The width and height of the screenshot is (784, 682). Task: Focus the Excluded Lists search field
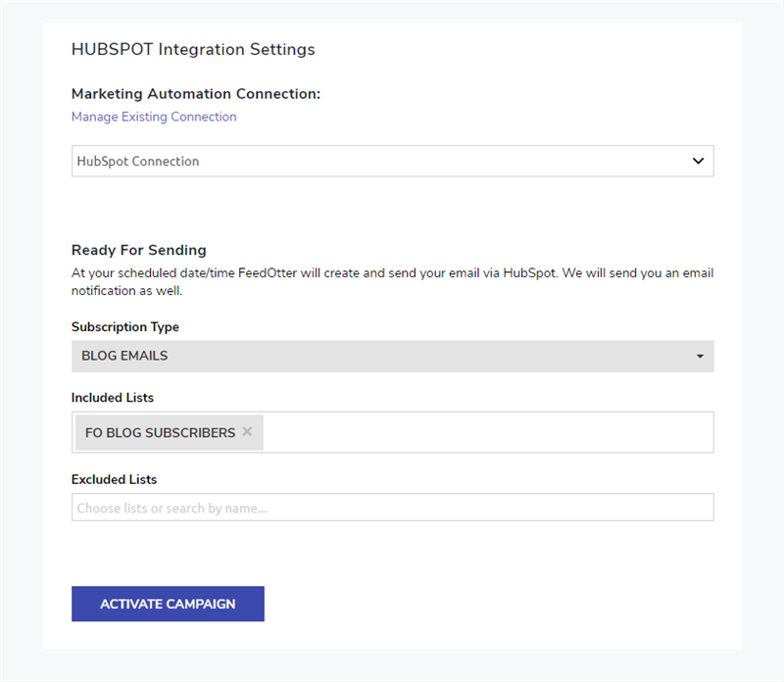click(x=393, y=507)
